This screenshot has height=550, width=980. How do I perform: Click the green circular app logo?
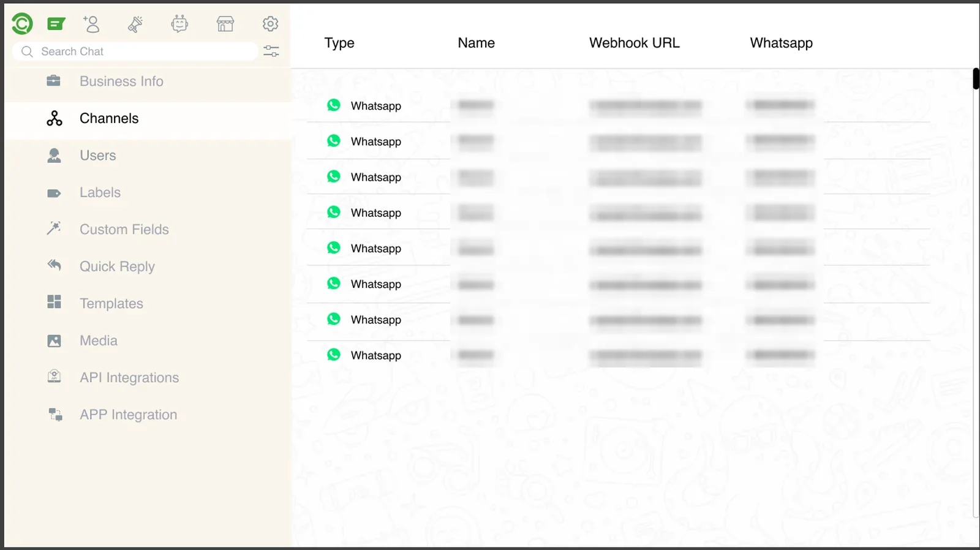22,24
